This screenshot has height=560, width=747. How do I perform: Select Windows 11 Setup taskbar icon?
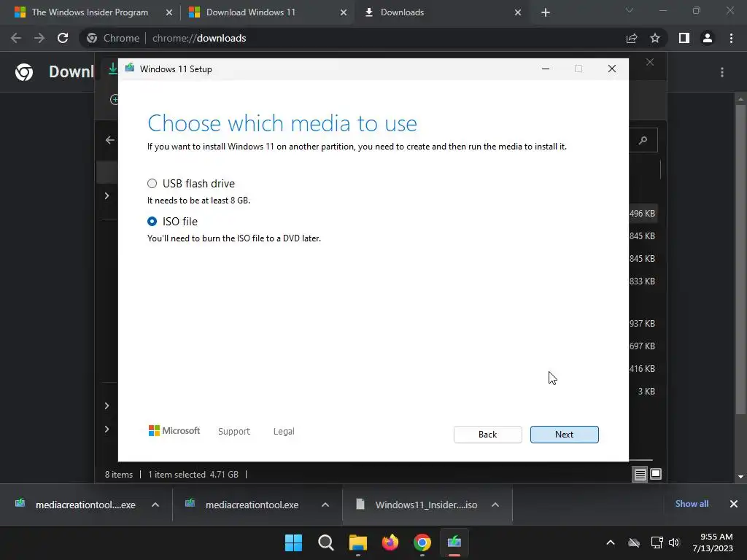(x=454, y=542)
